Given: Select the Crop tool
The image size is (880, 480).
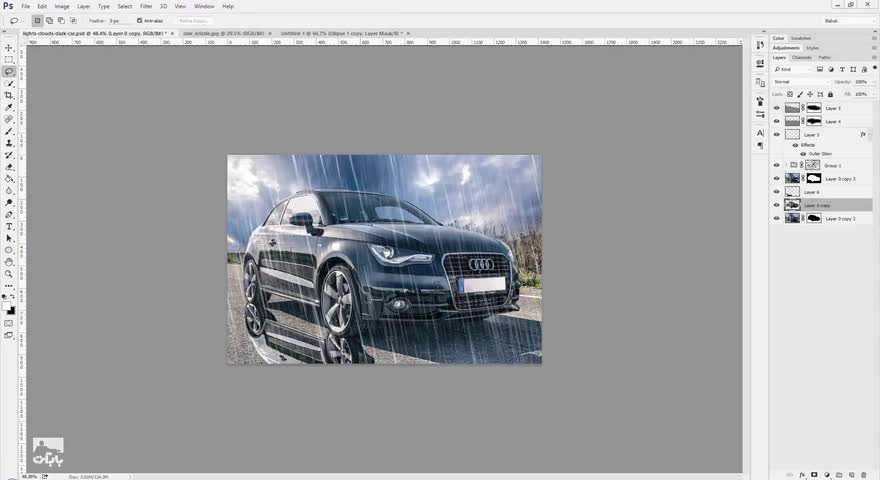Looking at the screenshot, I should coord(8,95).
